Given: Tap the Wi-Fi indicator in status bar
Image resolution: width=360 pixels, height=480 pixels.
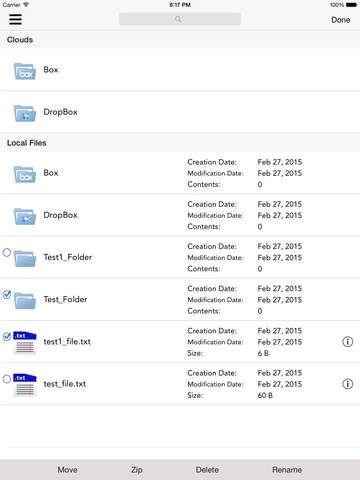Looking at the screenshot, I should pos(26,5).
